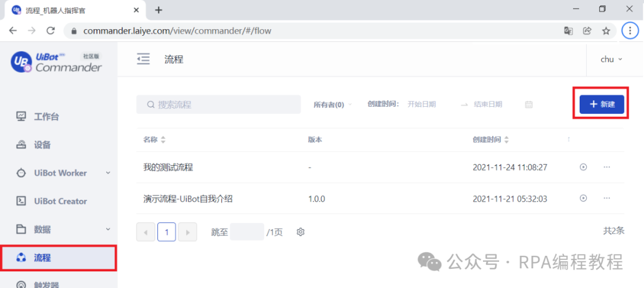The image size is (644, 288).
Task: Open a new browser tab
Action: point(159,10)
